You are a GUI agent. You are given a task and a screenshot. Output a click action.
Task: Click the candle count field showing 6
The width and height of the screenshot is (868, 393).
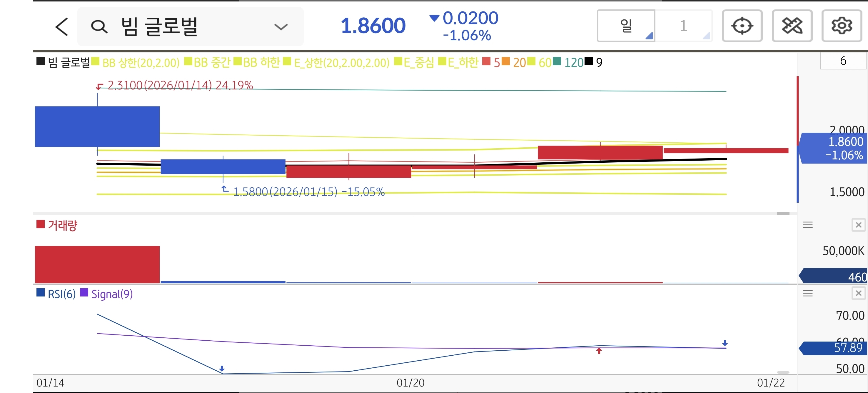pos(843,61)
